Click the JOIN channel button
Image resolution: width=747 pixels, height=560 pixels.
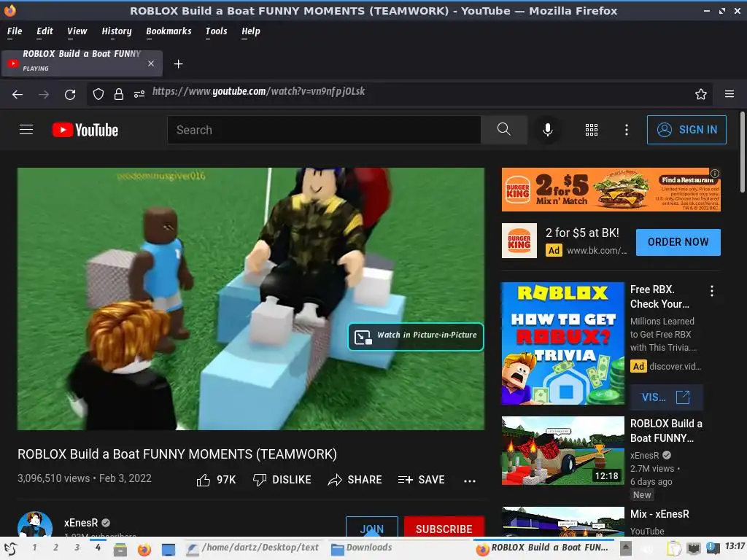coord(371,526)
